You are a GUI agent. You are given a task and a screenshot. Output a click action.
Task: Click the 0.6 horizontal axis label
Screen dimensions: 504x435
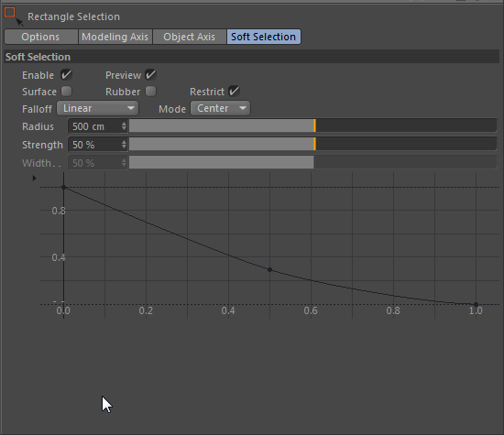311,310
